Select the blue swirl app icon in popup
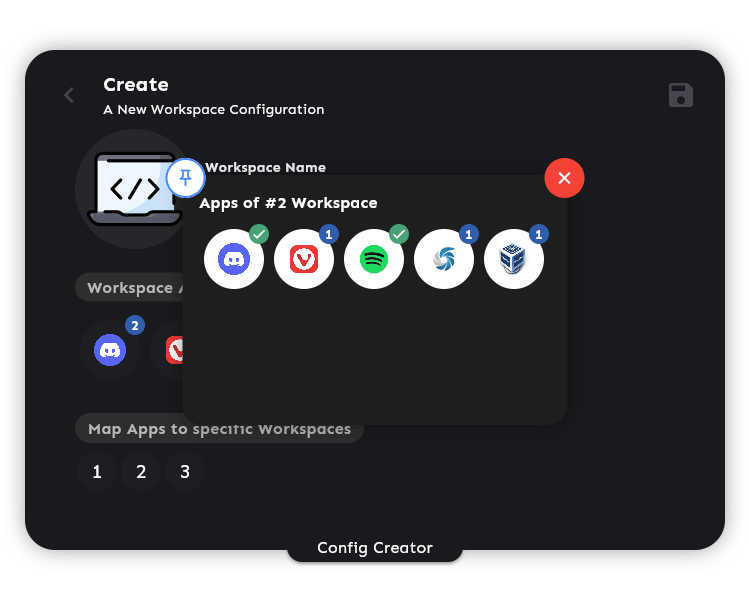The width and height of the screenshot is (750, 600). point(443,259)
